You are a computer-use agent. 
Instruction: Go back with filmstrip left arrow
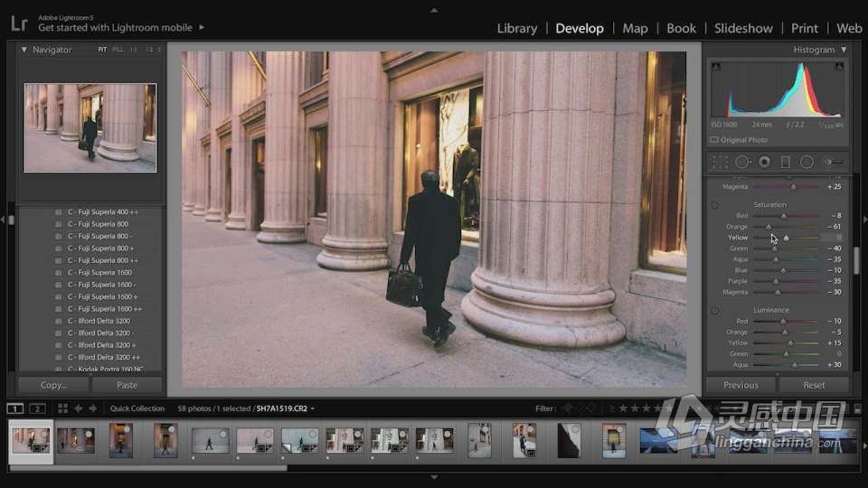(79, 408)
